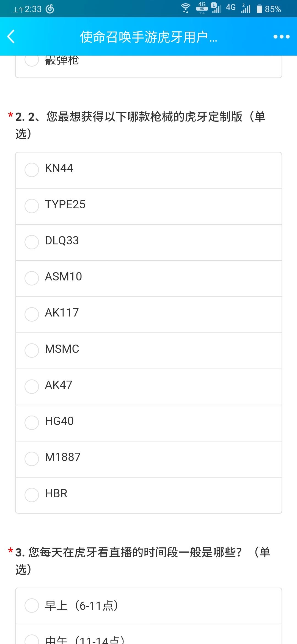Select the DLQ33 radio button
The image size is (297, 644).
click(x=148, y=242)
